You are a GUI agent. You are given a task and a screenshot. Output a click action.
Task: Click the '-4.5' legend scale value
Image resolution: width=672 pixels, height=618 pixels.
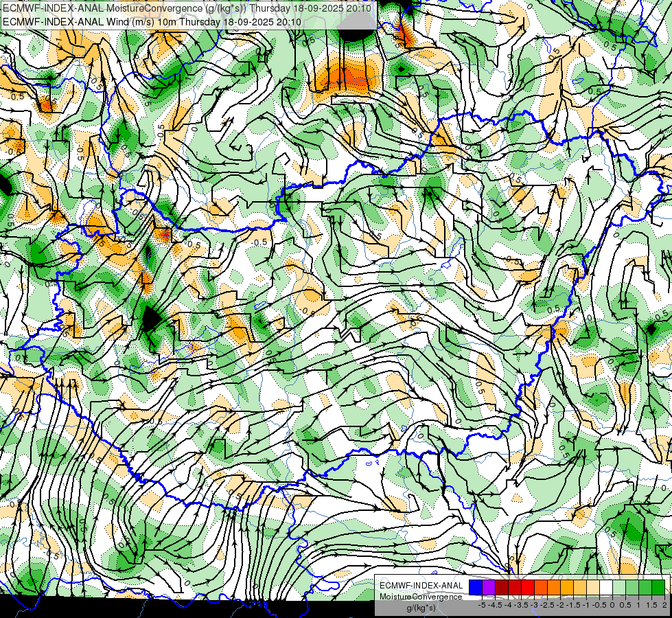(x=496, y=605)
